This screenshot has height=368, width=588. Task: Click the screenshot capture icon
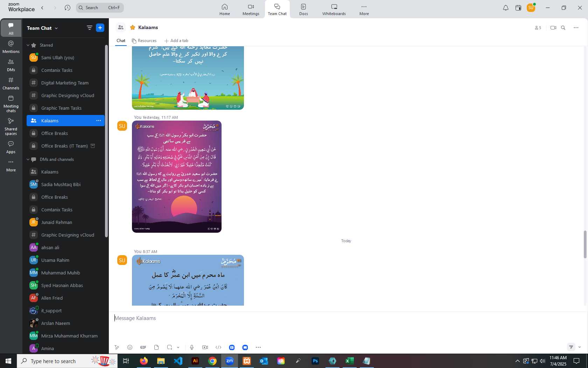[169, 347]
